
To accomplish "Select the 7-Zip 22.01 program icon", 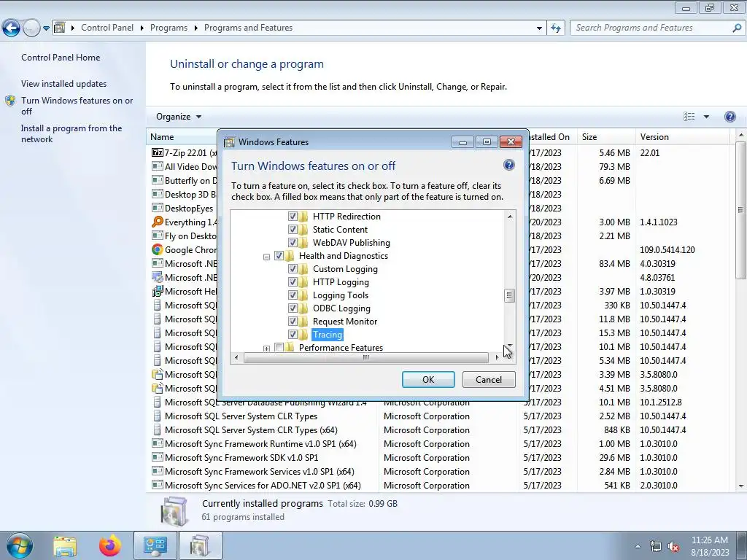I will (158, 152).
